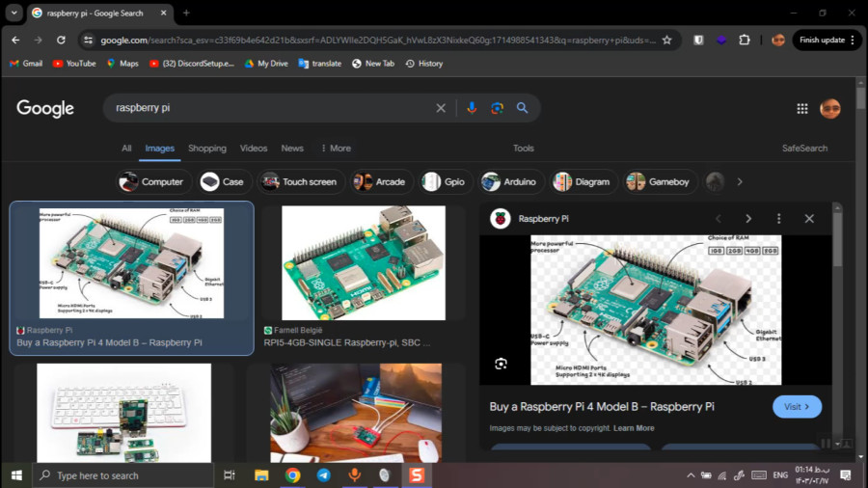This screenshot has height=488, width=868.
Task: Bookmark this page with the star icon
Action: tap(667, 40)
